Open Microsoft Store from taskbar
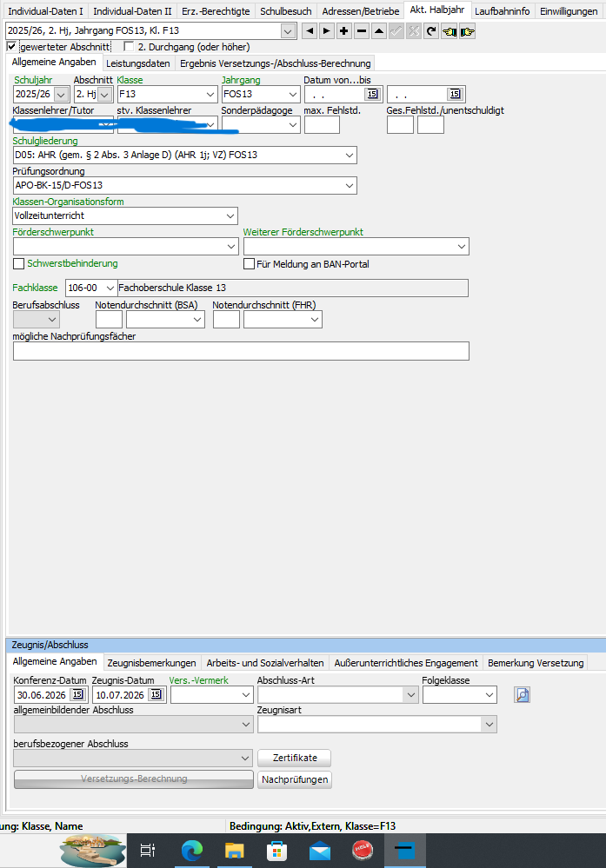Screen dimensions: 606x868 click(x=277, y=851)
